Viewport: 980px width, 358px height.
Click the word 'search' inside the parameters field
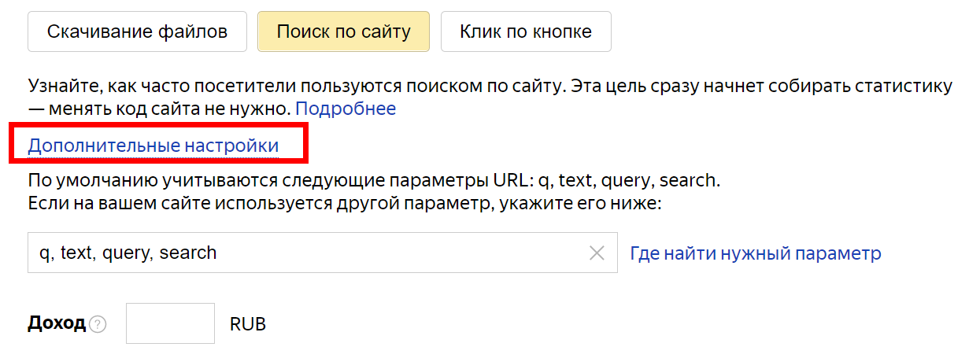pos(187,253)
